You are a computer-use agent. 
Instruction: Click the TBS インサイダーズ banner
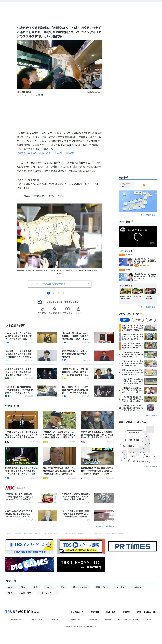(x=29, y=546)
